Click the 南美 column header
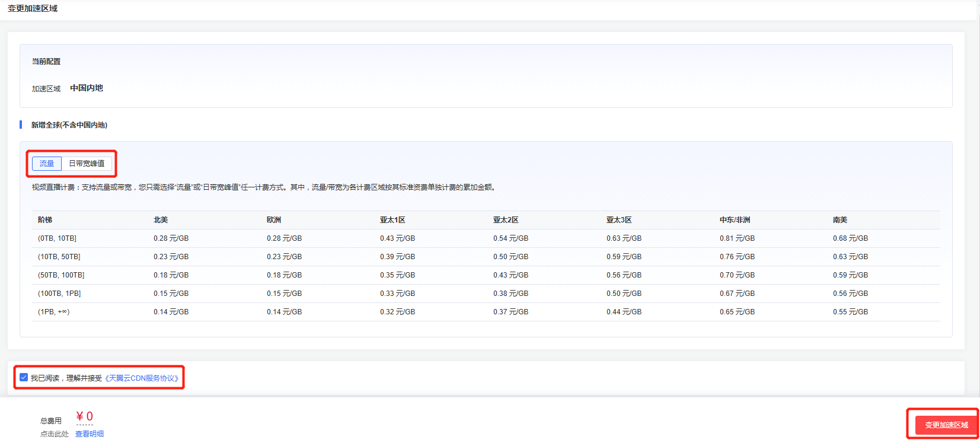The image size is (980, 443). [x=840, y=220]
